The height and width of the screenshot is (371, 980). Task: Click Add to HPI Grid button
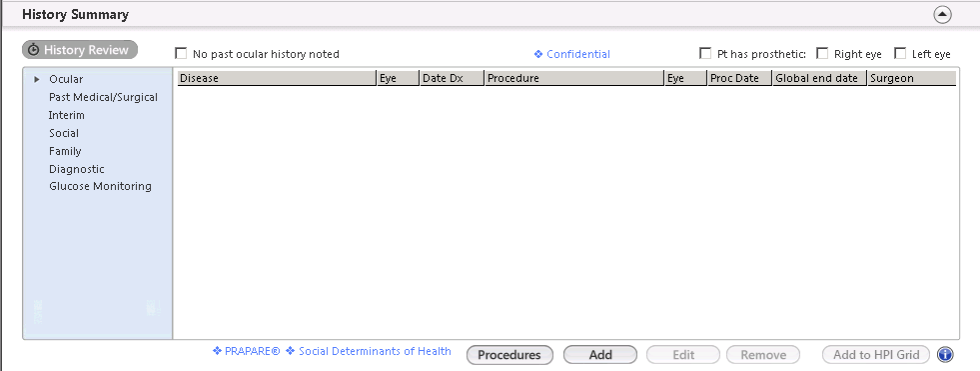[876, 355]
